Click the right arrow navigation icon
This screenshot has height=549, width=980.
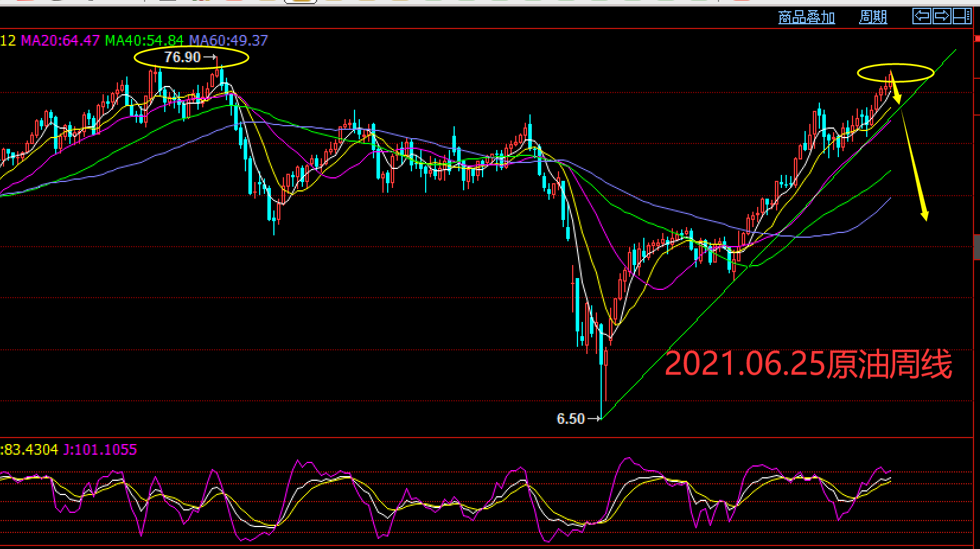tap(941, 16)
